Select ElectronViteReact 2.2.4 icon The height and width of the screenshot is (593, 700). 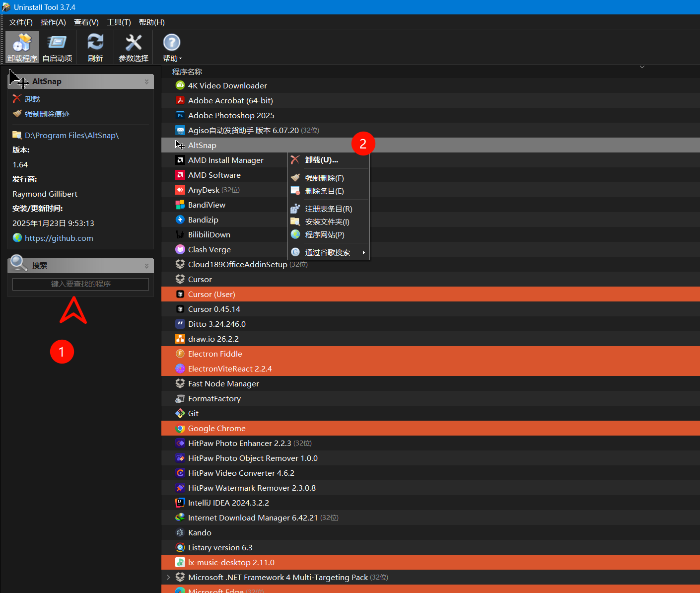click(180, 369)
